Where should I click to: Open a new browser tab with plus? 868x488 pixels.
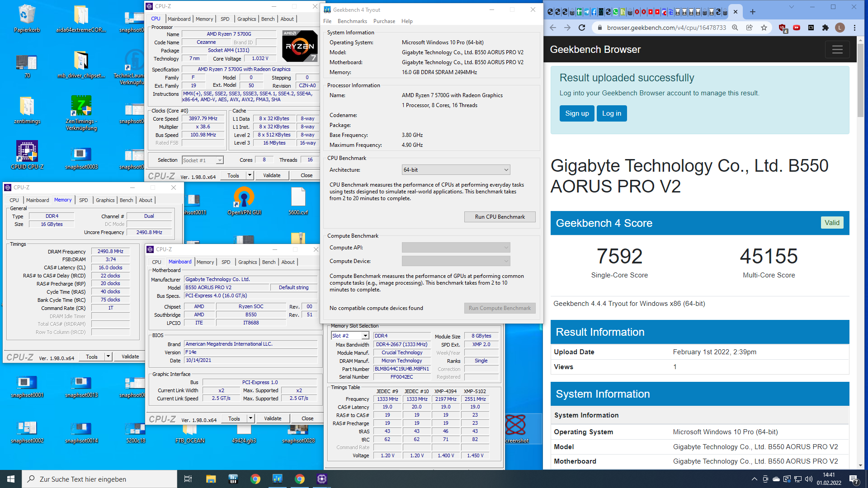753,12
